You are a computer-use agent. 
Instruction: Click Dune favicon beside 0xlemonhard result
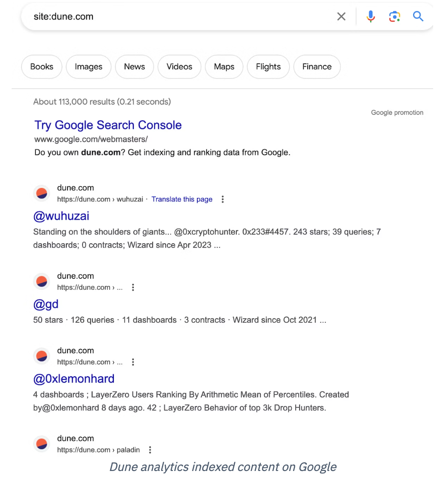(x=42, y=356)
